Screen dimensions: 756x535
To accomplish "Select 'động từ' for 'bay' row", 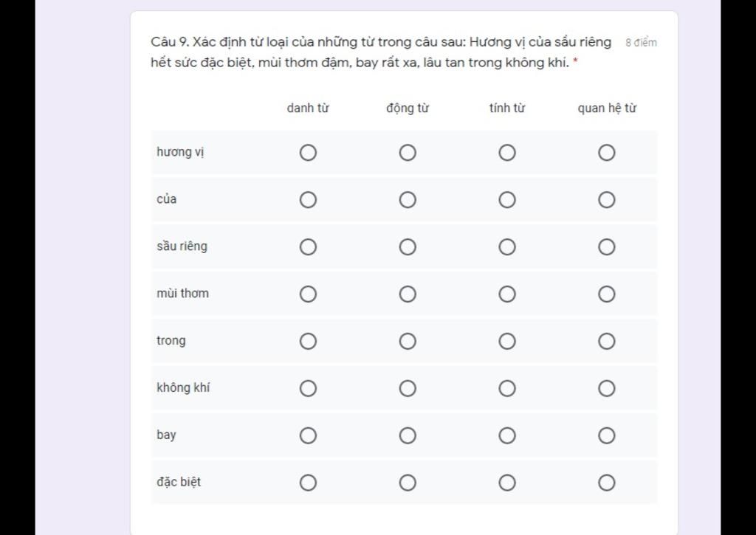I will [x=408, y=435].
